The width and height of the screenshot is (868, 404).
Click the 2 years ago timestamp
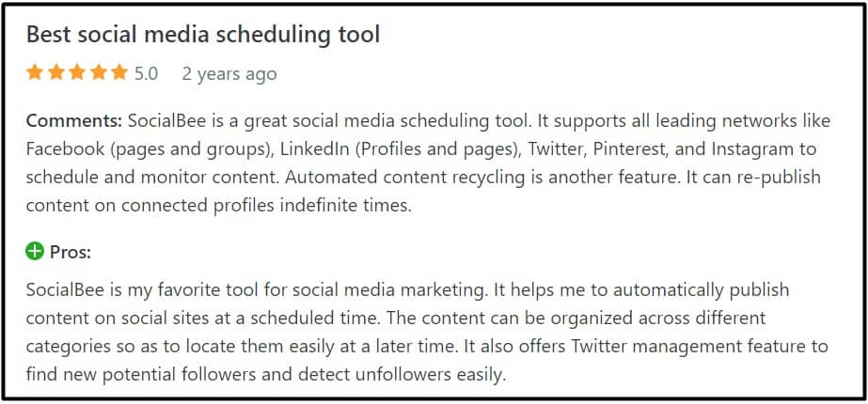(x=229, y=74)
